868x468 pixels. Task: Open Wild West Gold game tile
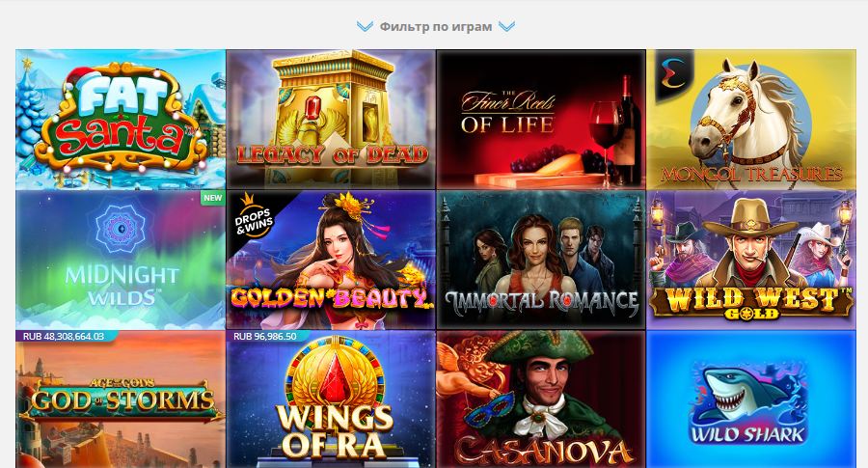[751, 260]
